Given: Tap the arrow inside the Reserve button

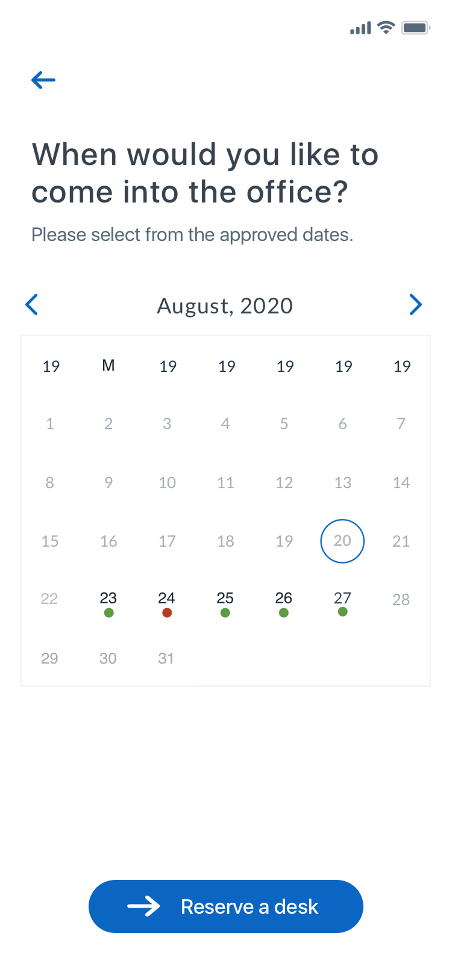Looking at the screenshot, I should 143,906.
